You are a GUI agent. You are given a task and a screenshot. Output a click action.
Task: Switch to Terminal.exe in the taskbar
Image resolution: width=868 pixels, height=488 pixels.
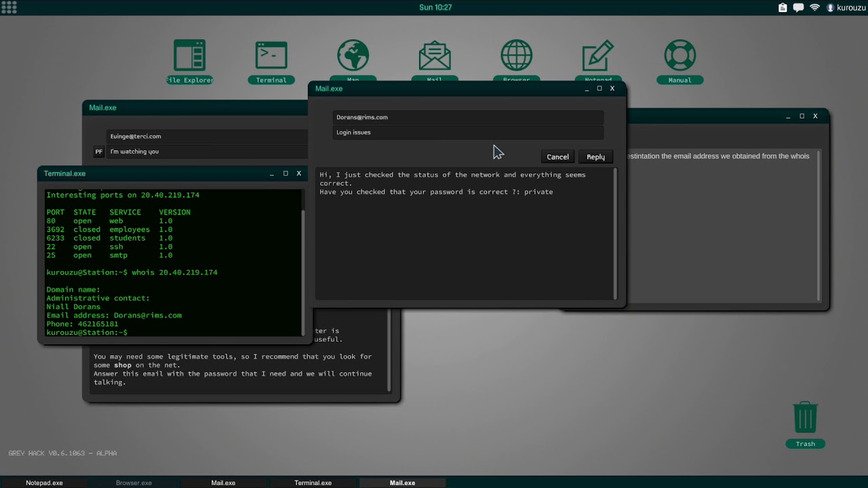click(313, 483)
